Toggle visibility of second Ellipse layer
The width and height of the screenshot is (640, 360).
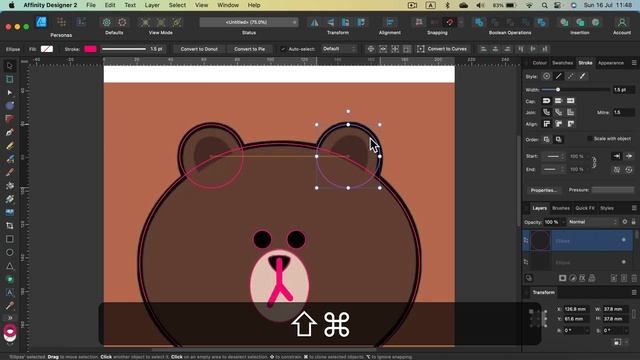click(624, 262)
